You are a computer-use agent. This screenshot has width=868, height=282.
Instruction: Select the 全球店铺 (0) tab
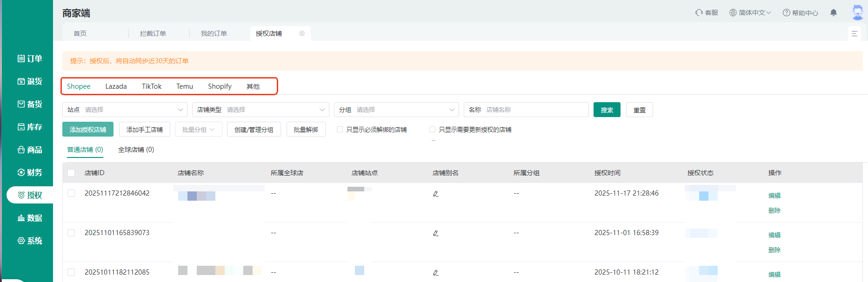(136, 150)
